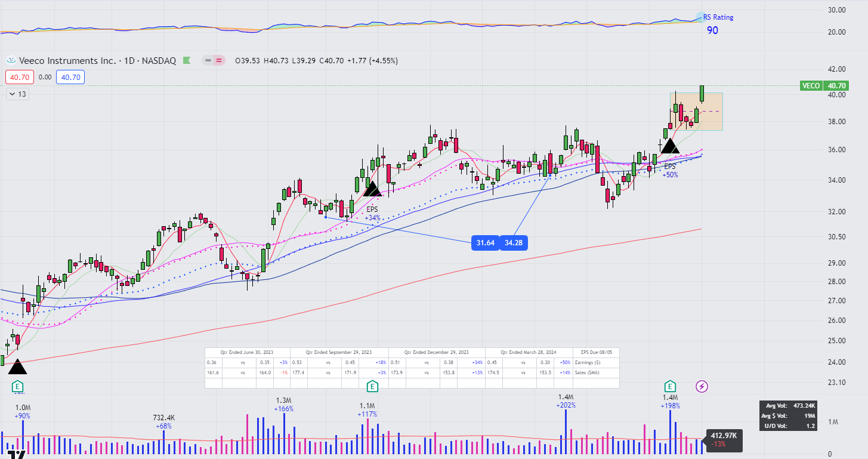
Task: Click the OHLC values readout at top
Action: [289, 60]
